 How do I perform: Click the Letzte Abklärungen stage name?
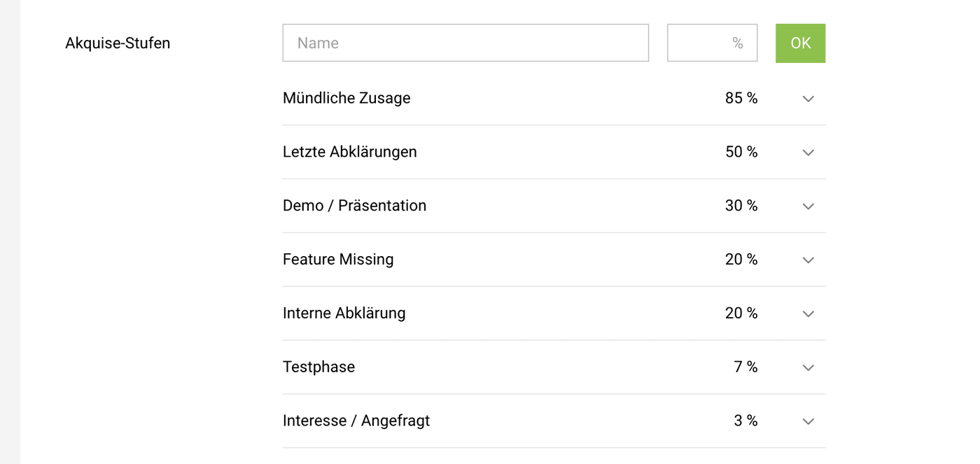(x=350, y=152)
